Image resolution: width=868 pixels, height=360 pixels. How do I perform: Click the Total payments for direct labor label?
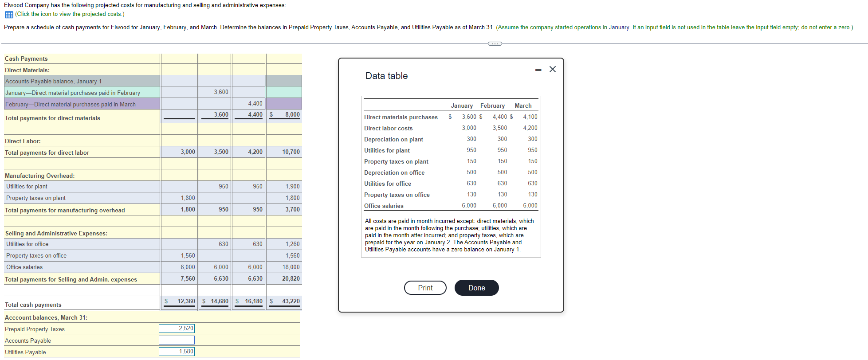pos(47,153)
